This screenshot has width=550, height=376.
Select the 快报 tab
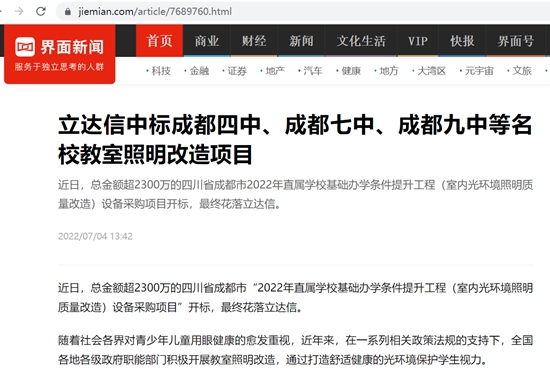(462, 41)
